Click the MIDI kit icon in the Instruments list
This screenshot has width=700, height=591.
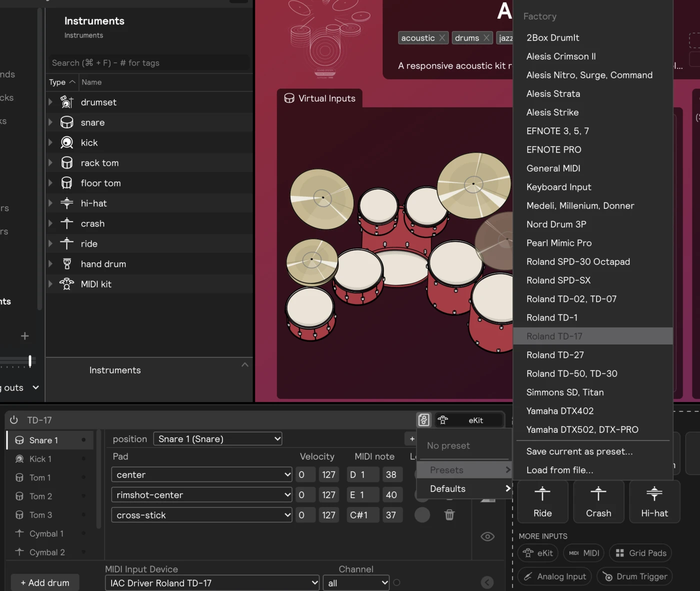pos(66,284)
